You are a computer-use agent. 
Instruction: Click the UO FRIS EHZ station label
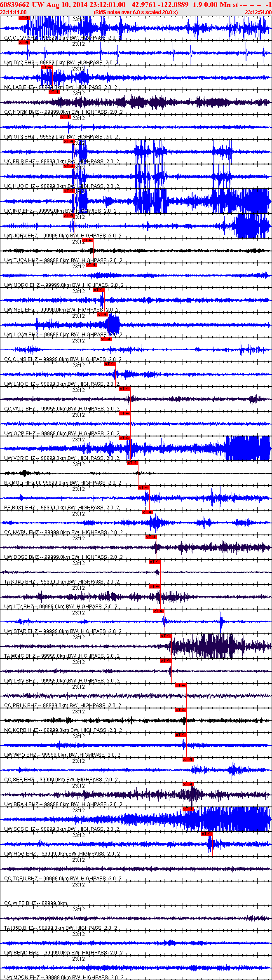pos(19,162)
